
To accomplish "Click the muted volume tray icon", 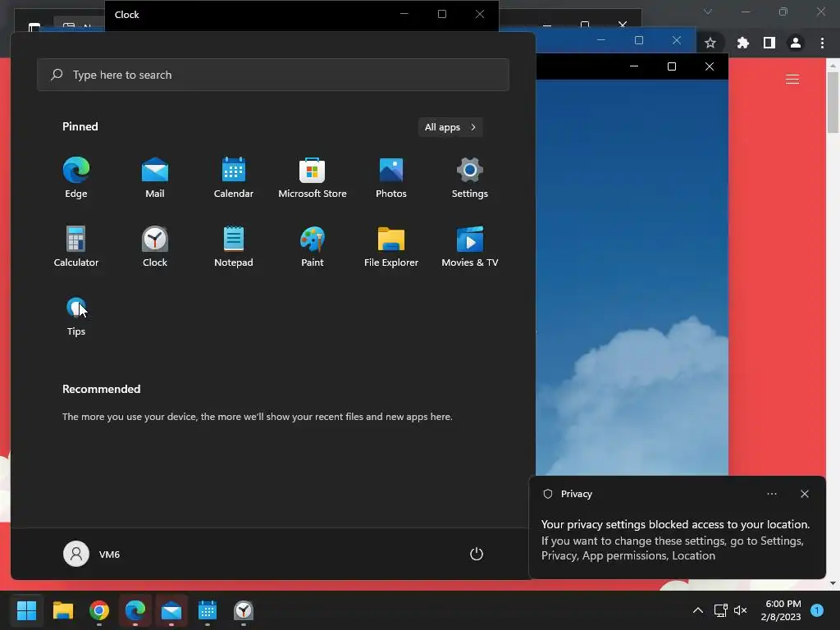I will [741, 610].
